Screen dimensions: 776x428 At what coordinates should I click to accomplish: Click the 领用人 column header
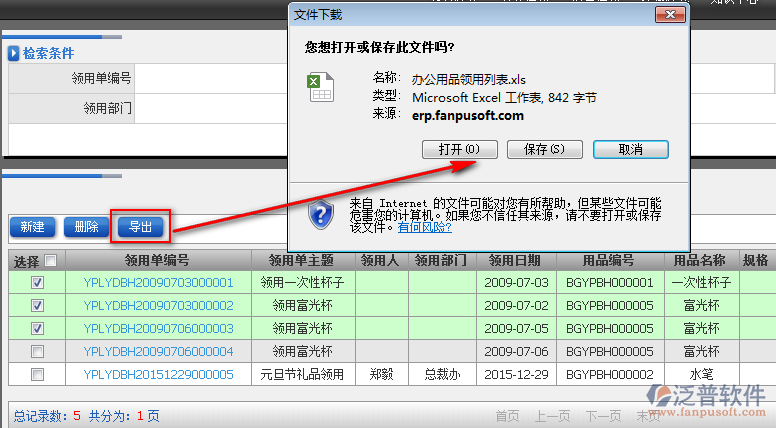382,260
